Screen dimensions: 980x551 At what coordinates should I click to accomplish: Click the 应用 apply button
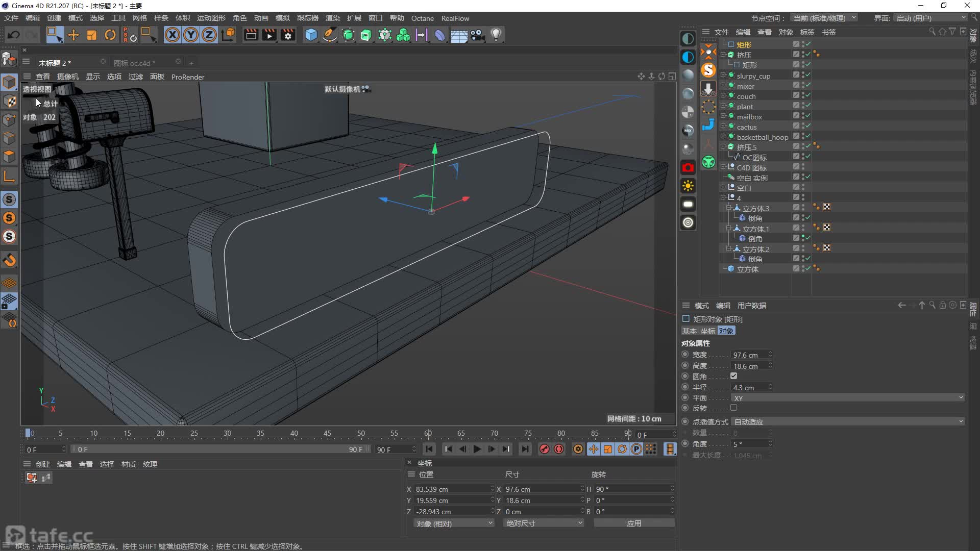[x=634, y=523]
